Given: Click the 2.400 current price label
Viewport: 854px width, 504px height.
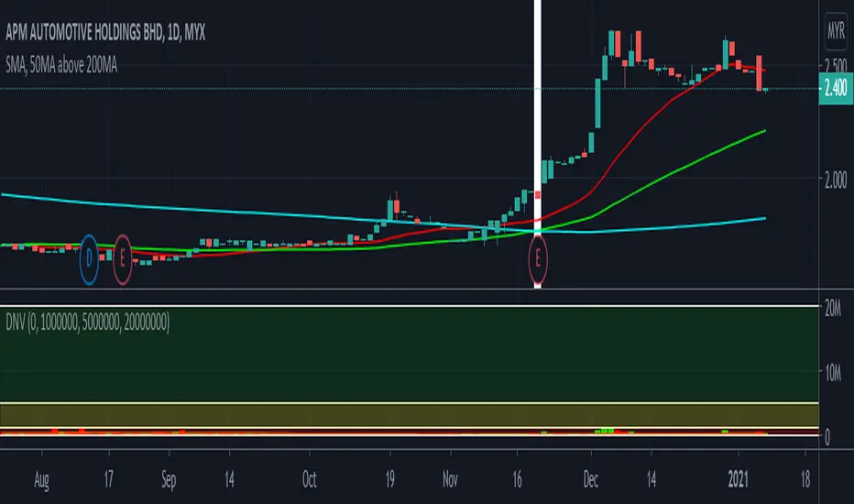Looking at the screenshot, I should 836,88.
